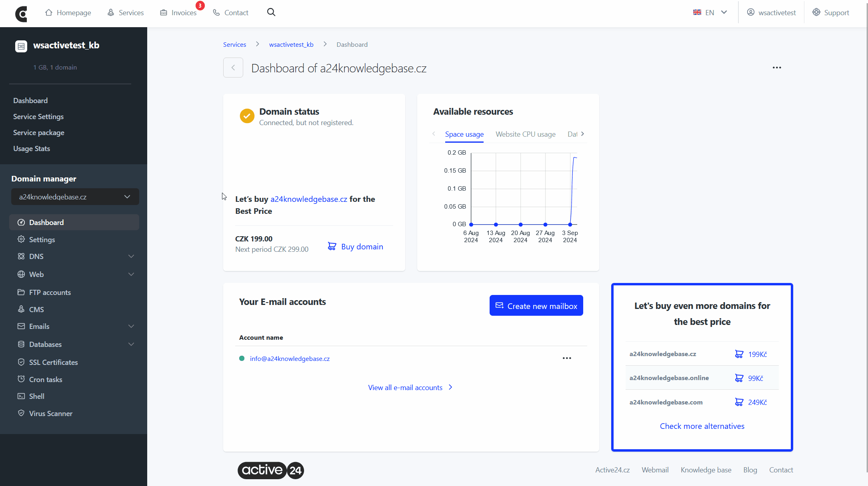Click Create new mailbox button
Viewport: 868px width, 486px height.
536,306
